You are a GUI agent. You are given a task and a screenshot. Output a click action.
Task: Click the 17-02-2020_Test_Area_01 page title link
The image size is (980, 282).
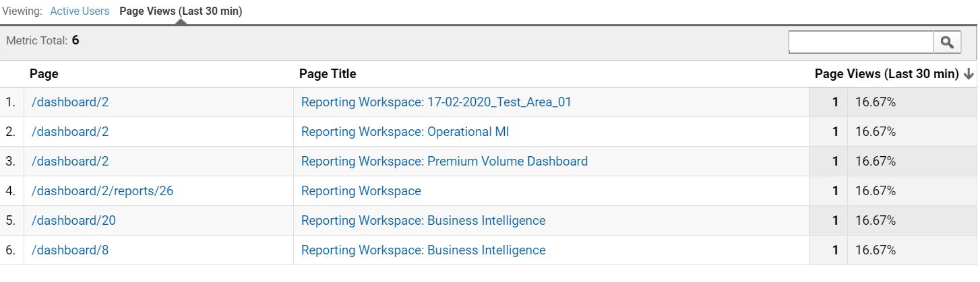(436, 102)
